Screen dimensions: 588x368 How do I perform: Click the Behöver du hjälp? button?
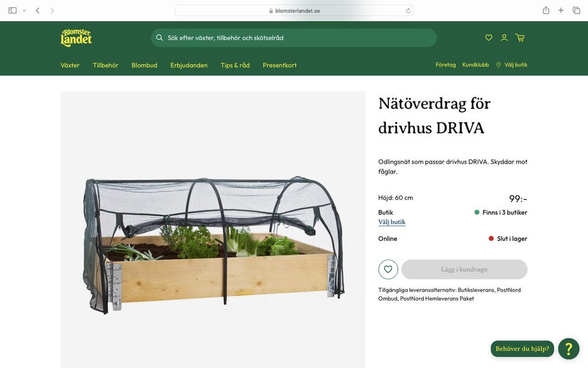click(522, 349)
